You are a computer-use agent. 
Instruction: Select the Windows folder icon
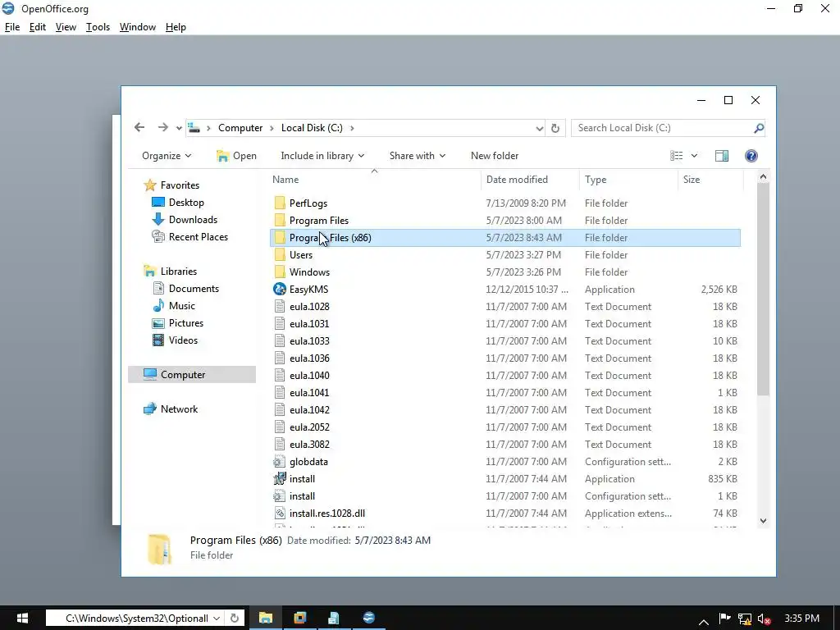coord(280,272)
